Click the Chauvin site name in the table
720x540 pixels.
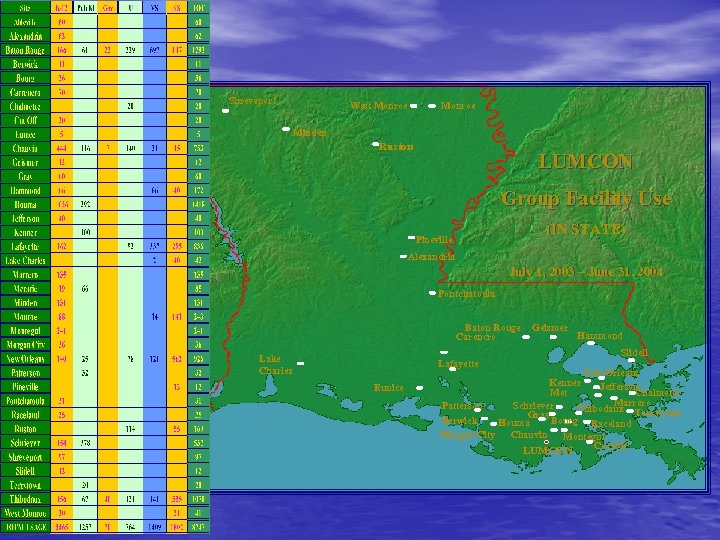(x=25, y=148)
